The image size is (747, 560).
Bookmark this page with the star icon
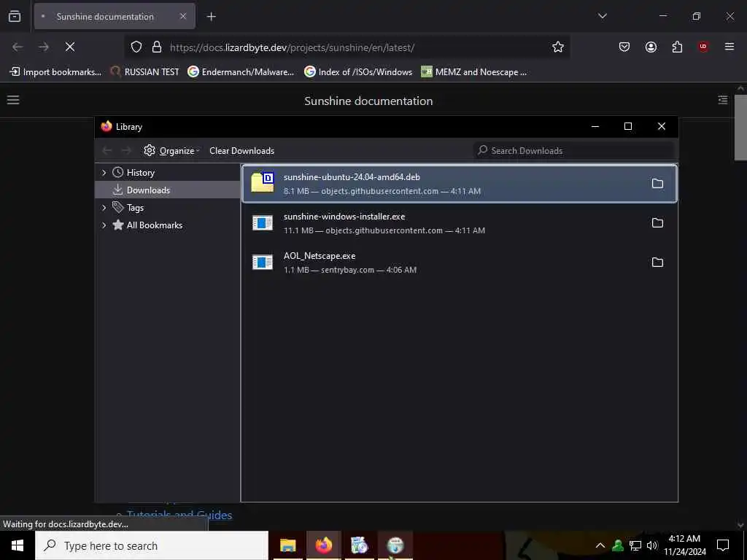click(558, 47)
